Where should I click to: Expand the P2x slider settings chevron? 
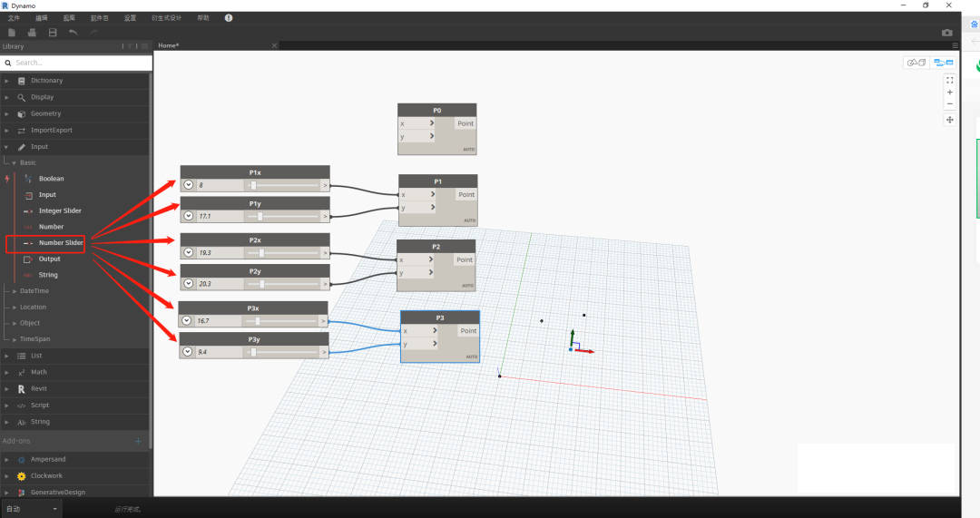click(x=189, y=252)
